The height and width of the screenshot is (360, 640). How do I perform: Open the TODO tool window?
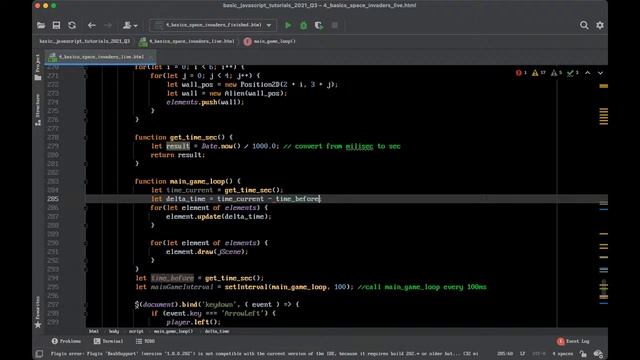click(x=145, y=341)
